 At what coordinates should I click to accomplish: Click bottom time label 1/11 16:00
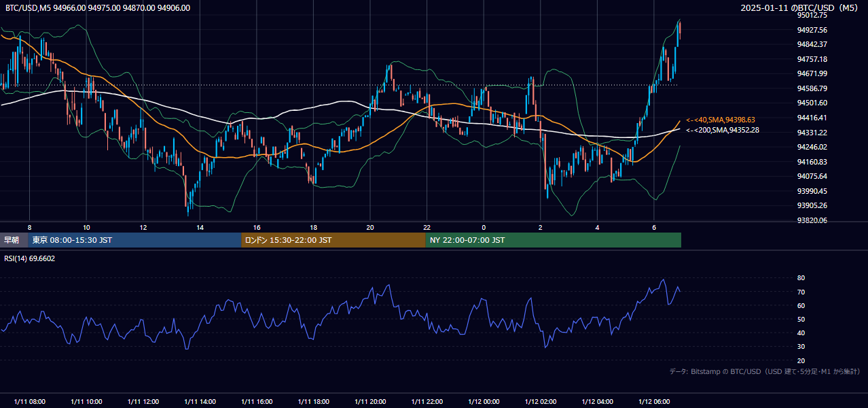[257, 401]
